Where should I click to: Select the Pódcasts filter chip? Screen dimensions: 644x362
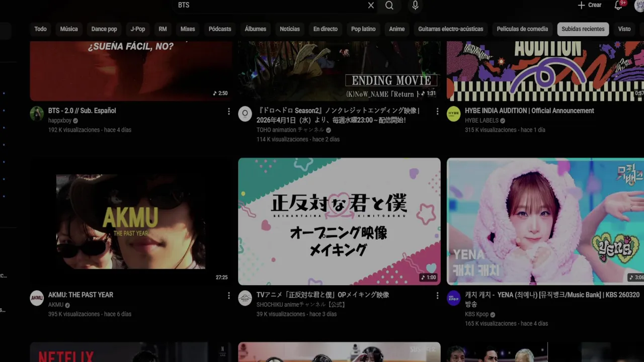click(x=220, y=29)
